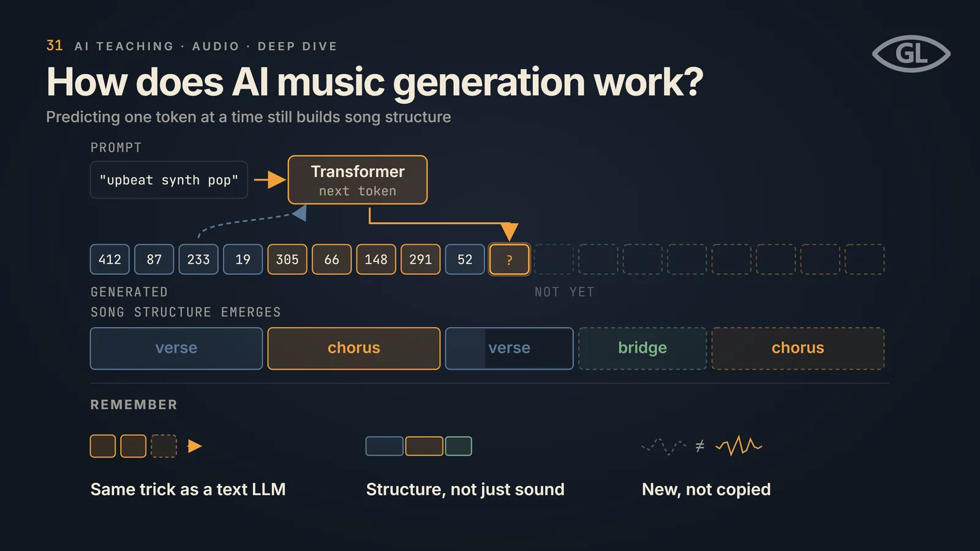Select token 148

(x=376, y=260)
